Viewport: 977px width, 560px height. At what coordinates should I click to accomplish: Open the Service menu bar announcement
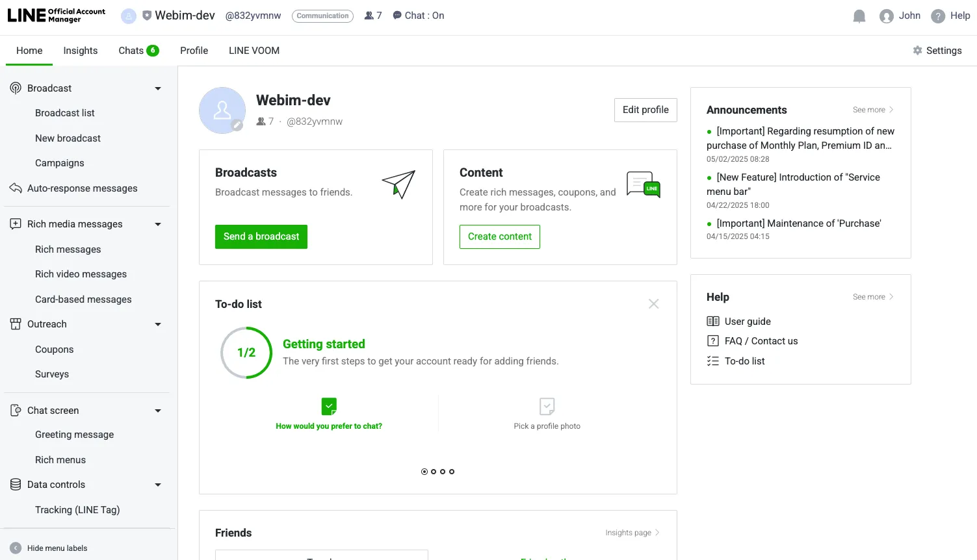click(794, 185)
